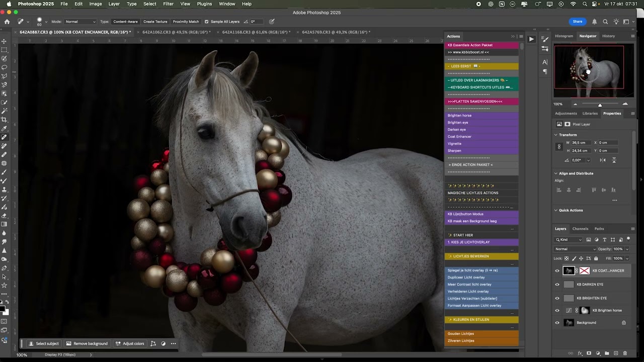
Task: Toggle link width and height proportions
Action: point(559,147)
